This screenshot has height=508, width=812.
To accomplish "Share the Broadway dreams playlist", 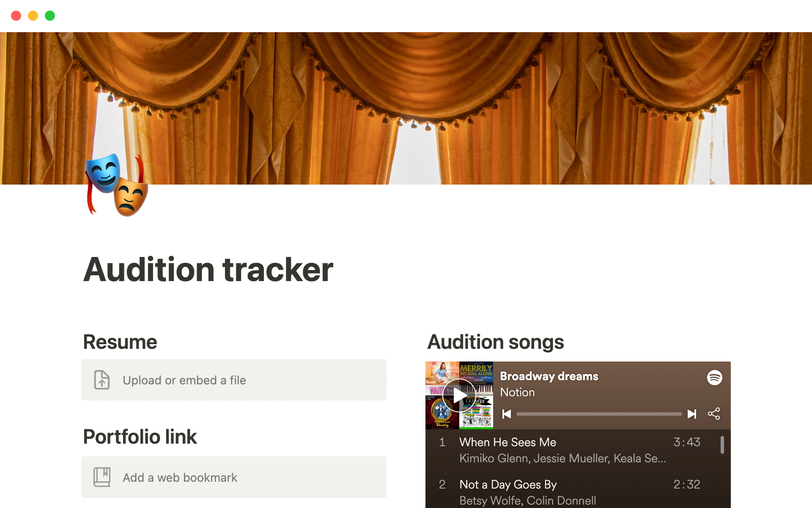I will [x=714, y=414].
